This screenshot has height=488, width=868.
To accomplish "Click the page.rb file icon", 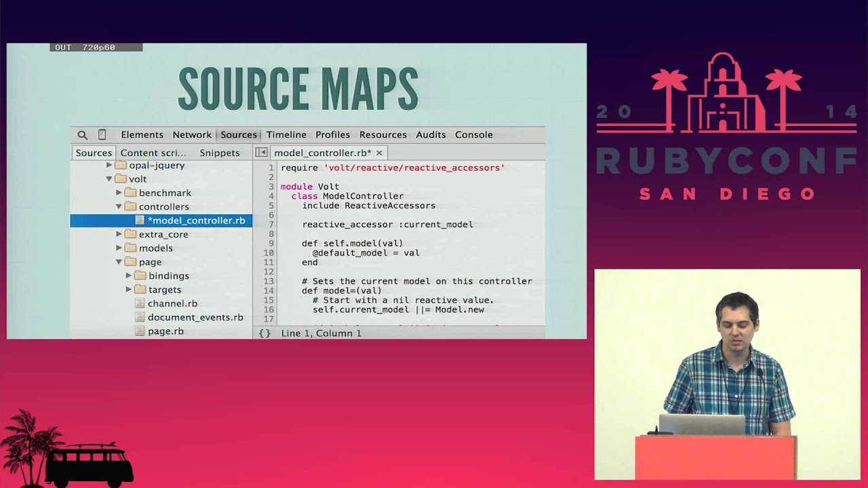I will click(x=140, y=331).
